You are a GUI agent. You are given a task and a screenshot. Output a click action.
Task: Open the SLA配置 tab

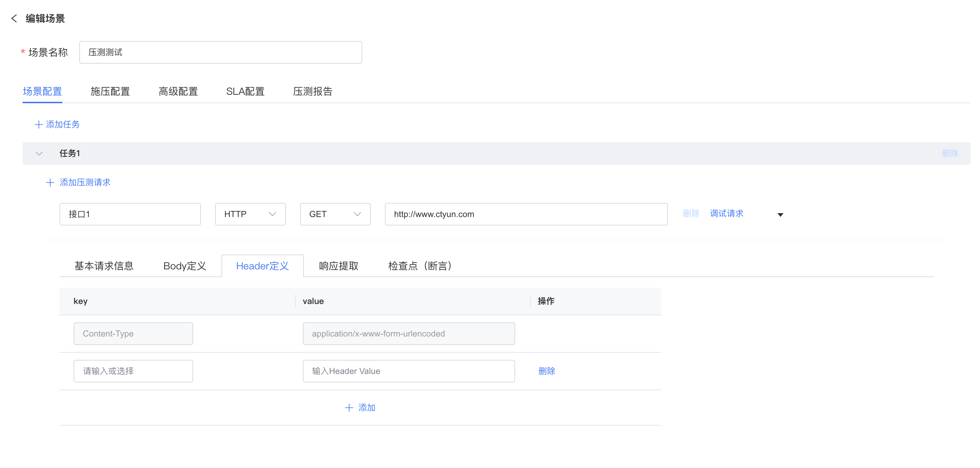click(245, 91)
